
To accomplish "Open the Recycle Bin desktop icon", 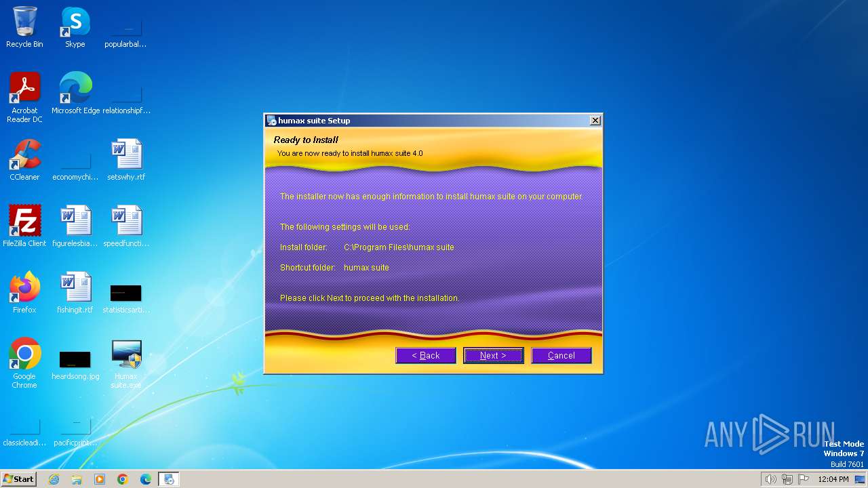I will tap(24, 27).
